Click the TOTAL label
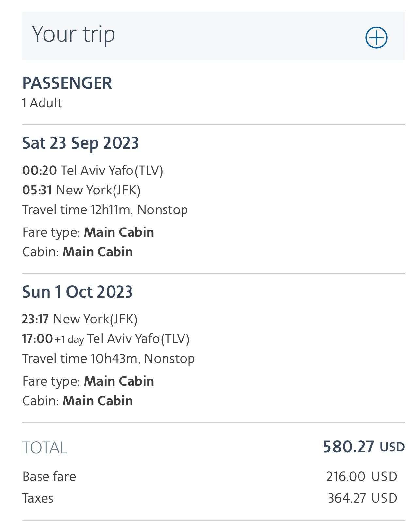 click(x=45, y=448)
